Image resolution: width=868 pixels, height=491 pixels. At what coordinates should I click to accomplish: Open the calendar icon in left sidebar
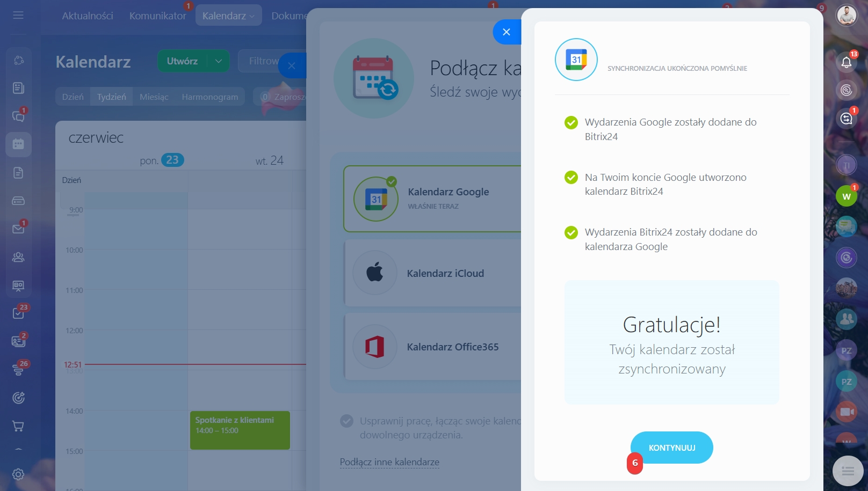click(x=18, y=144)
